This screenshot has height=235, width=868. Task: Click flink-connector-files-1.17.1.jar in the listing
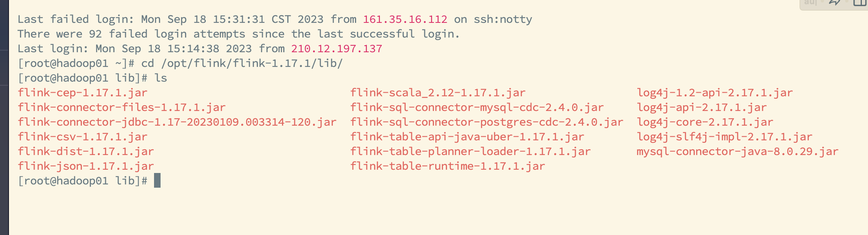pos(122,108)
